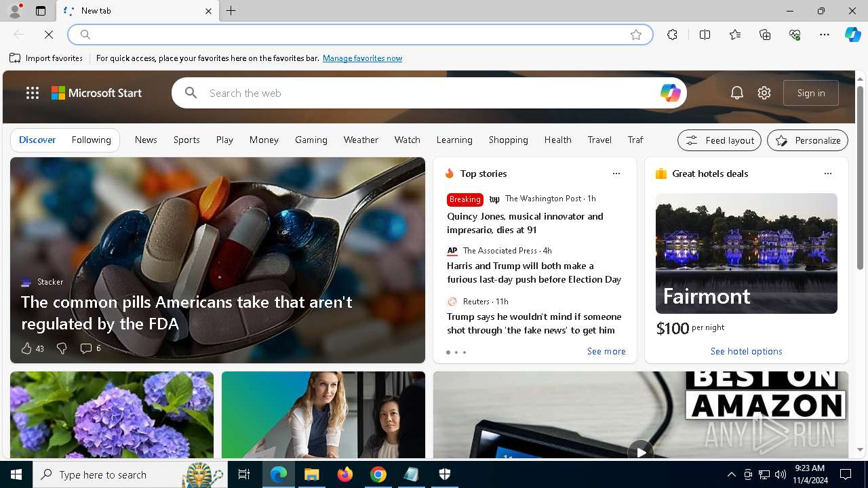Open the purple hydrangea article thumbnail
The image size is (868, 488).
(112, 415)
